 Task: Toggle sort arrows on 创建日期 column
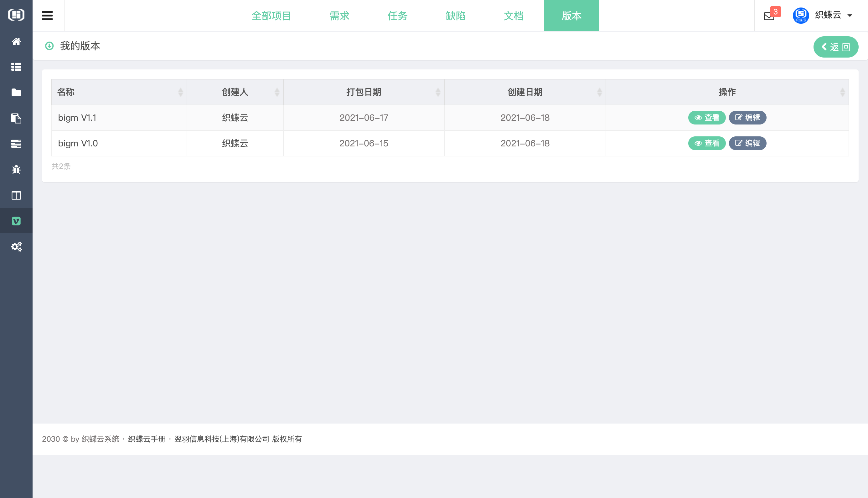[599, 92]
